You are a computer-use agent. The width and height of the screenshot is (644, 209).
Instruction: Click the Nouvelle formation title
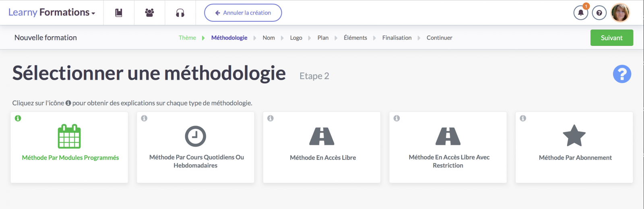(45, 38)
